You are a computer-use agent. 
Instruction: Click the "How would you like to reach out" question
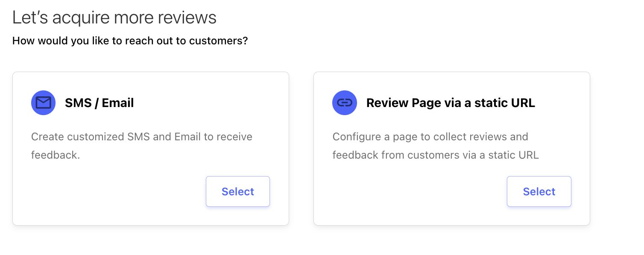tap(130, 41)
